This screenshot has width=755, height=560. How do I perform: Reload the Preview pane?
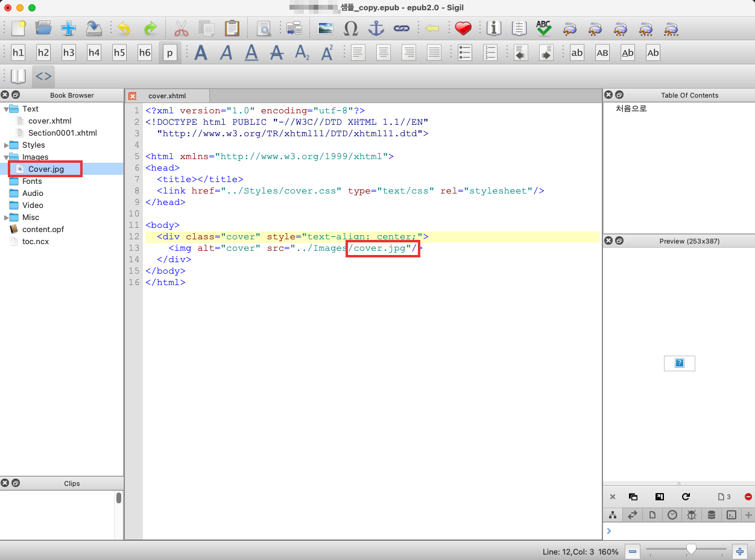686,497
